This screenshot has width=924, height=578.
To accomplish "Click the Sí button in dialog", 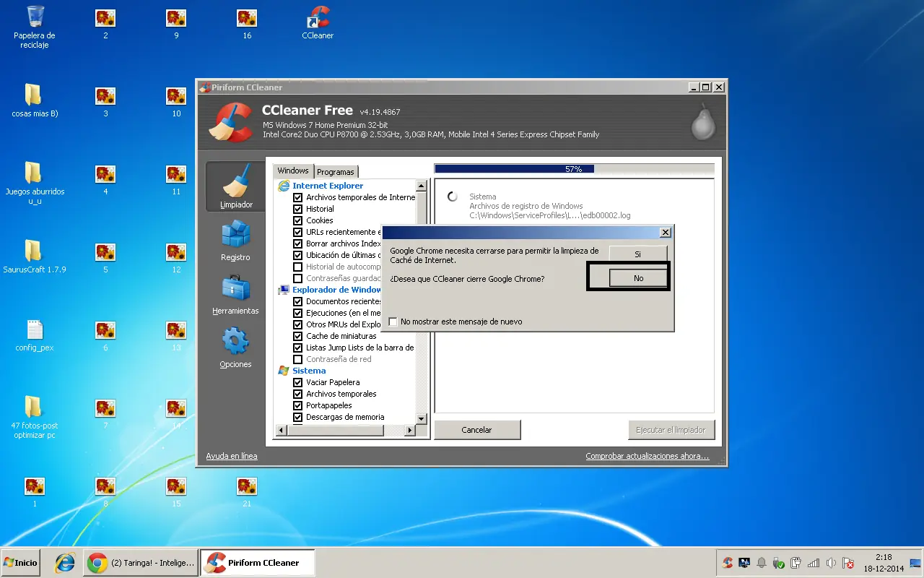I will [x=638, y=254].
